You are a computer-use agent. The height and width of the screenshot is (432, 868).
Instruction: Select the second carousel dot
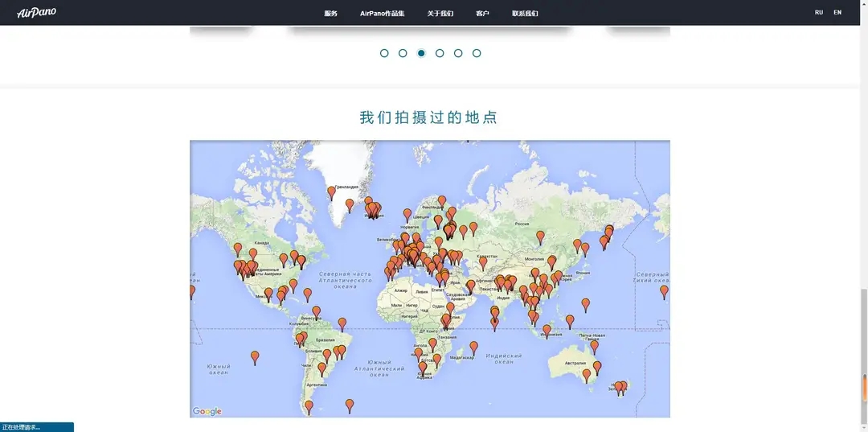403,53
